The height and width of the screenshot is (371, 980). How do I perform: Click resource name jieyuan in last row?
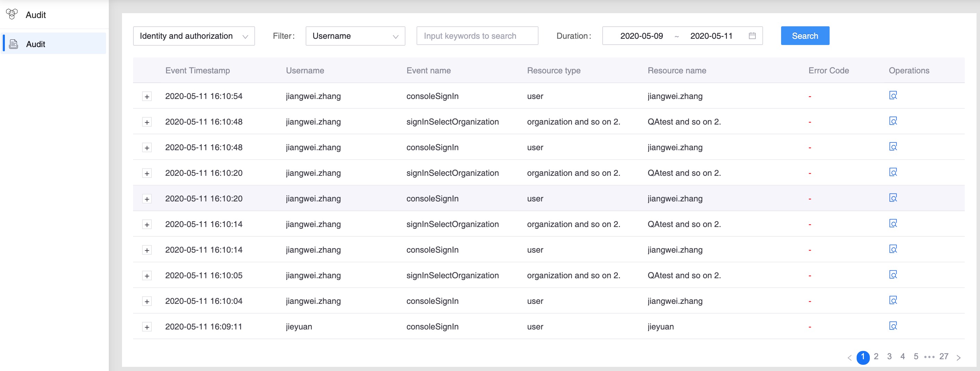(x=661, y=326)
